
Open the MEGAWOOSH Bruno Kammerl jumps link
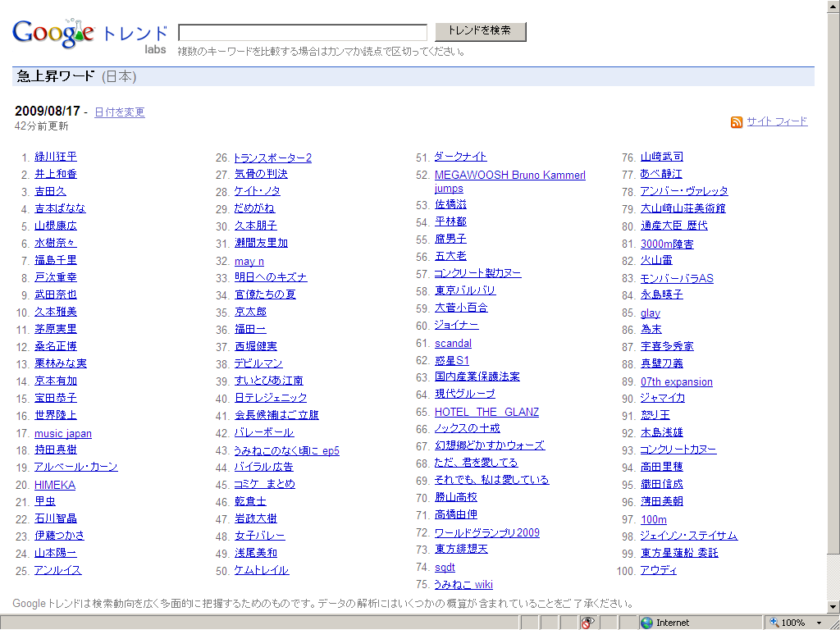(509, 175)
